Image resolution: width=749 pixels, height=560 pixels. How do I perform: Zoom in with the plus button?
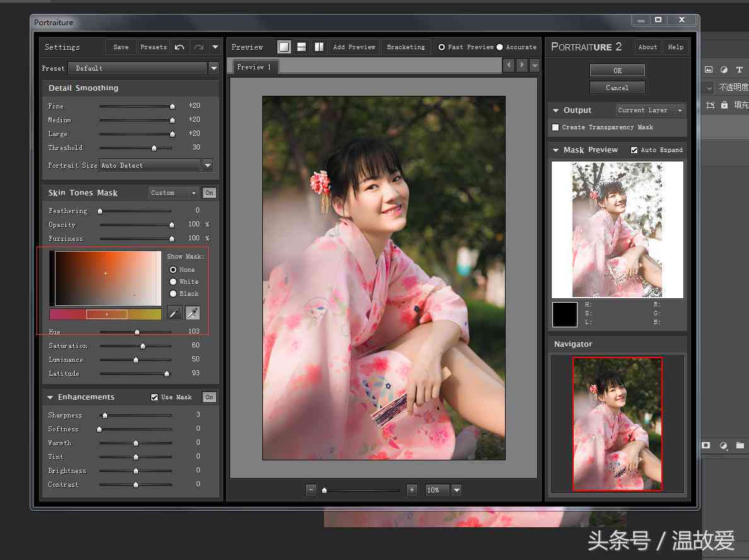(x=412, y=490)
